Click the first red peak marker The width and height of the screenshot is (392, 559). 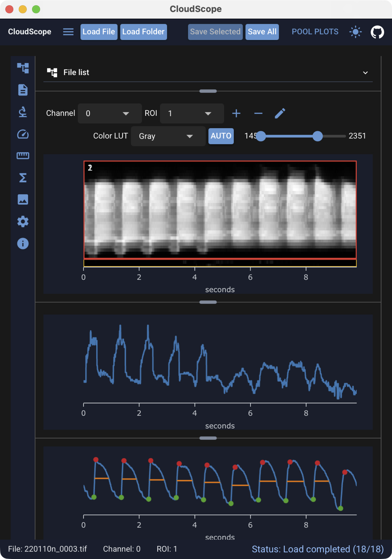[96, 459]
